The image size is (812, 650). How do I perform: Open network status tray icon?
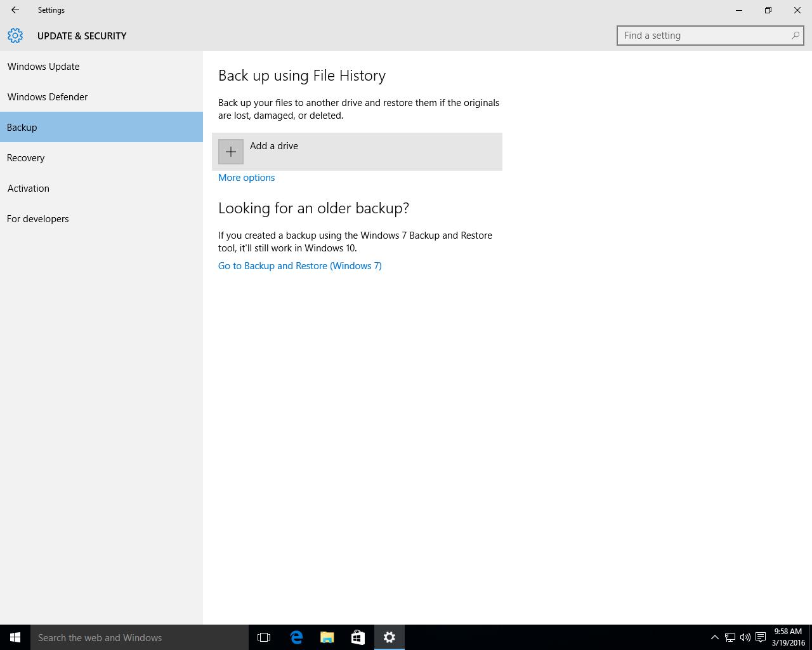tap(730, 637)
